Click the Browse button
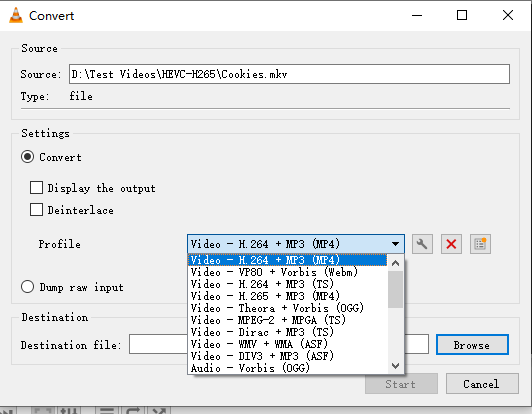532x414 pixels. pyautogui.click(x=472, y=345)
